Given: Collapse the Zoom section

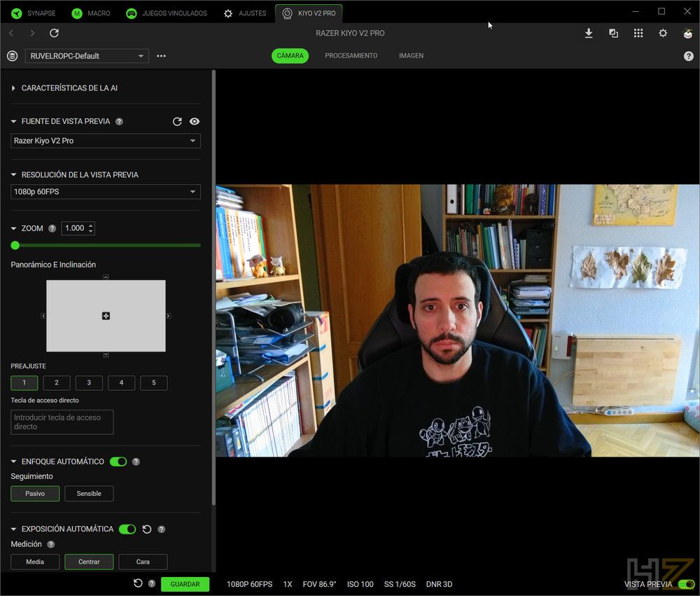Looking at the screenshot, I should (13, 228).
